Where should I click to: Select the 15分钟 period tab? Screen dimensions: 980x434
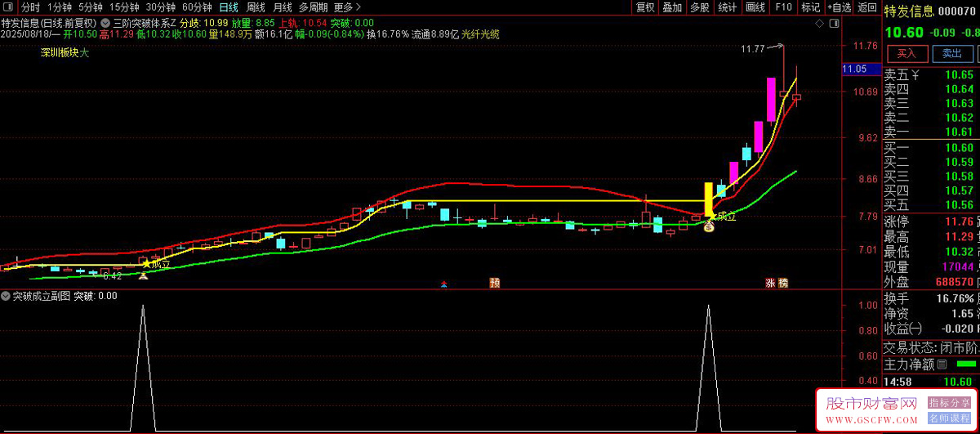[124, 7]
